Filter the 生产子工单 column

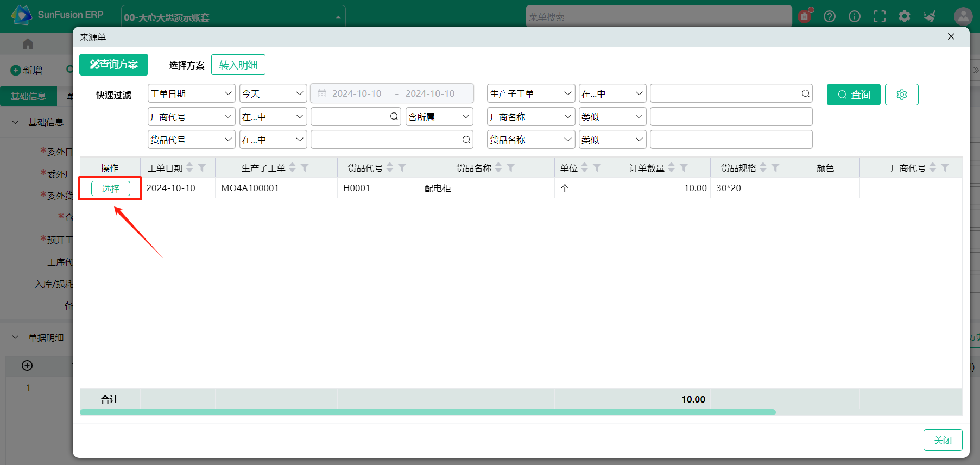tap(305, 168)
